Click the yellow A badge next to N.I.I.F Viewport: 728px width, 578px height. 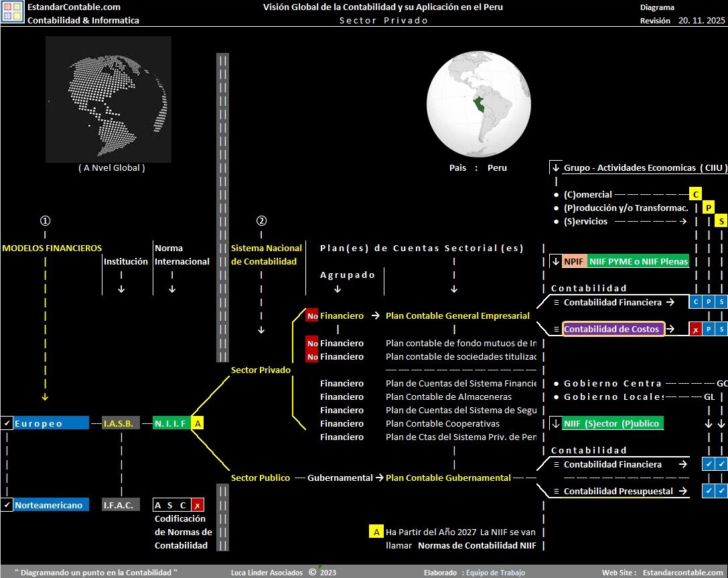198,423
